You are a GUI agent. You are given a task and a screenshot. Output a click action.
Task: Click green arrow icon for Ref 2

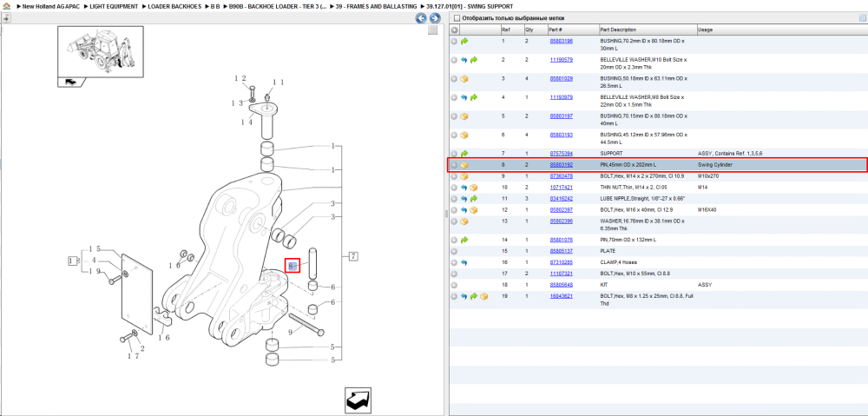click(474, 60)
